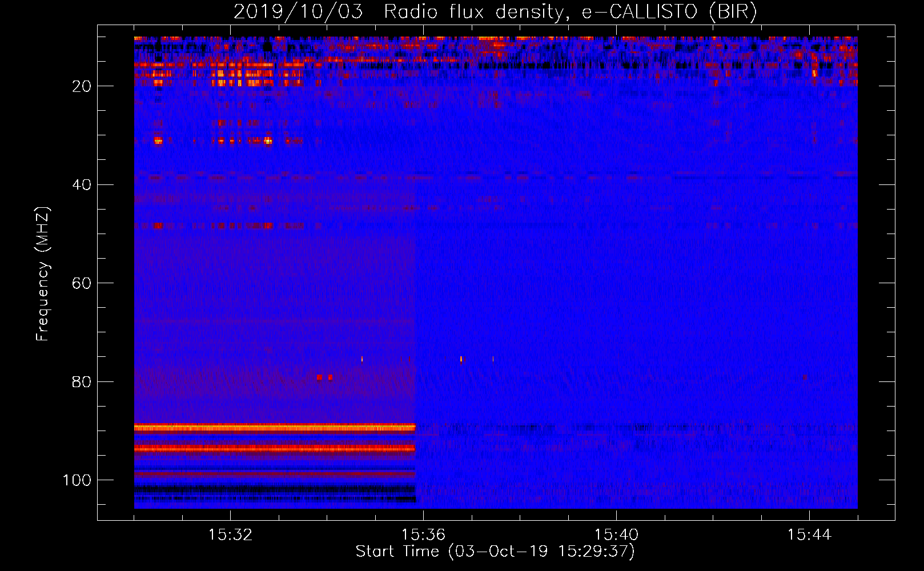This screenshot has height=571, width=924.
Task: Click the orange-red emission band near 94 MHz
Action: 275,449
